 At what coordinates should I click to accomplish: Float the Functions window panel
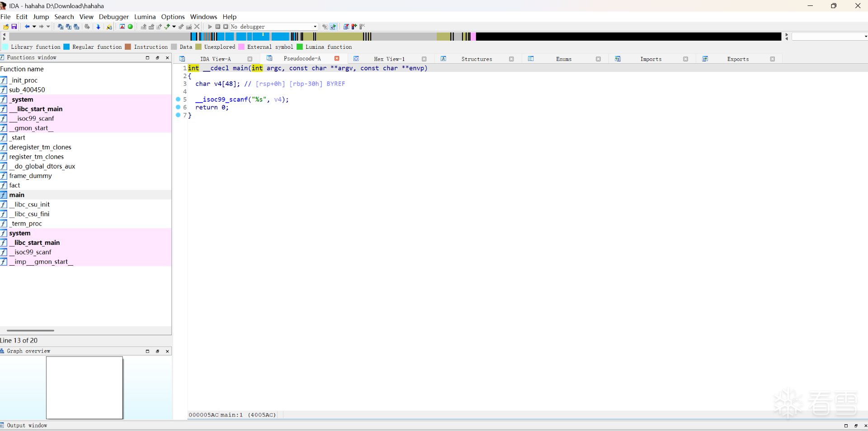tap(157, 58)
